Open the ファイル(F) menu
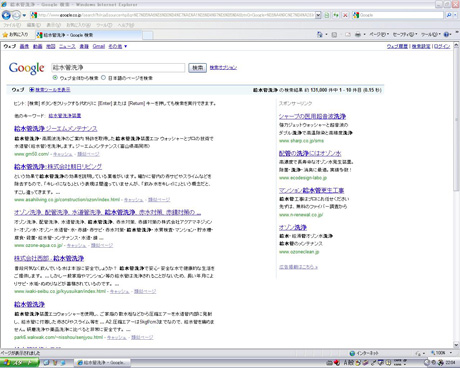460x368 pixels. (12, 25)
